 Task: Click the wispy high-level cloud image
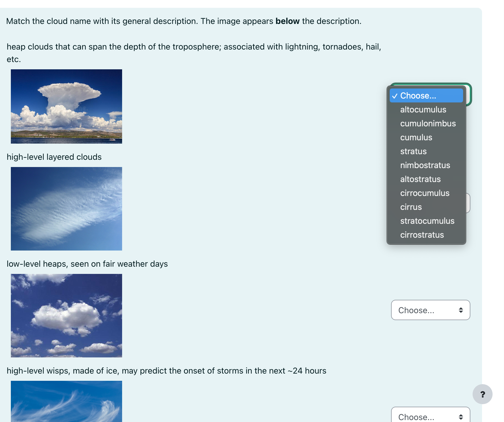[66, 208]
